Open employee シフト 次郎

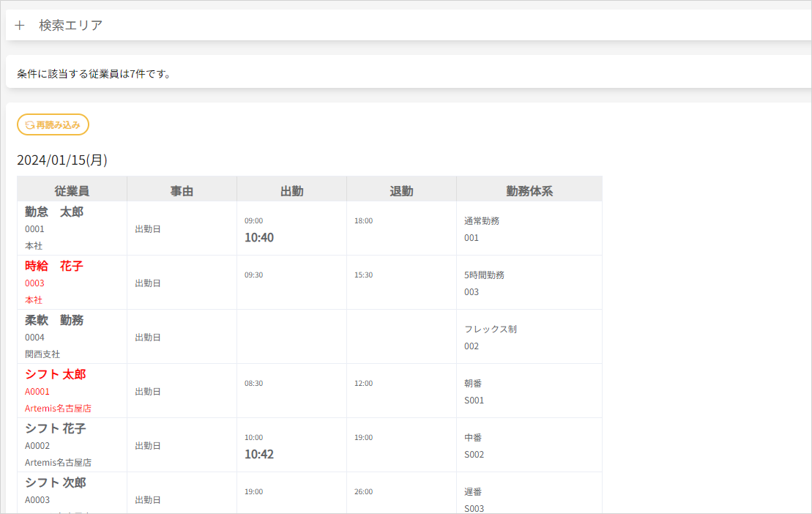pyautogui.click(x=56, y=483)
